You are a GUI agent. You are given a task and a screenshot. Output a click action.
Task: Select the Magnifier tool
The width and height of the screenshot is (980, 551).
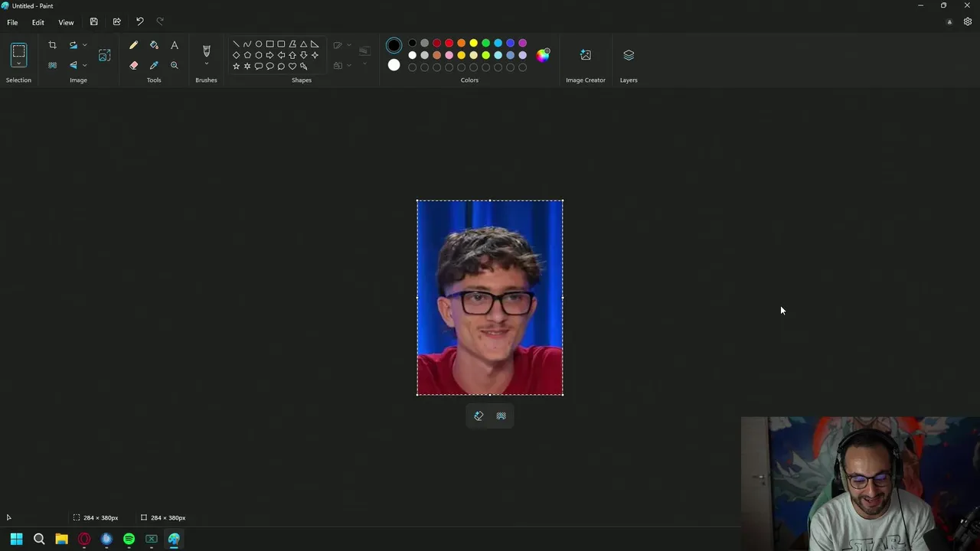click(x=175, y=65)
